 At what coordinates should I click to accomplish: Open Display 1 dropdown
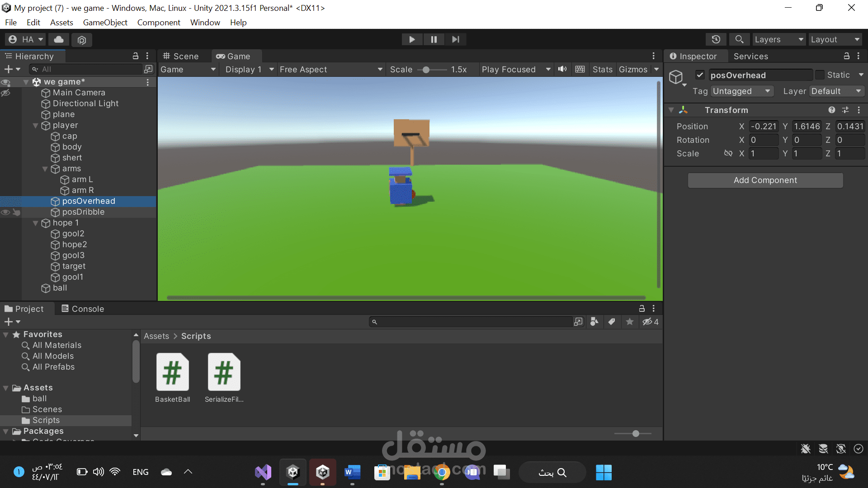tap(250, 69)
